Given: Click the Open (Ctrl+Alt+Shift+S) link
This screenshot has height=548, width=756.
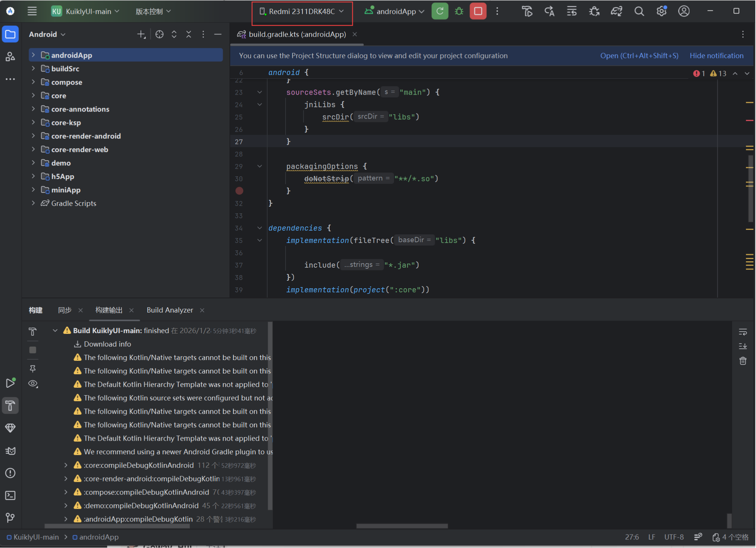Looking at the screenshot, I should (639, 55).
